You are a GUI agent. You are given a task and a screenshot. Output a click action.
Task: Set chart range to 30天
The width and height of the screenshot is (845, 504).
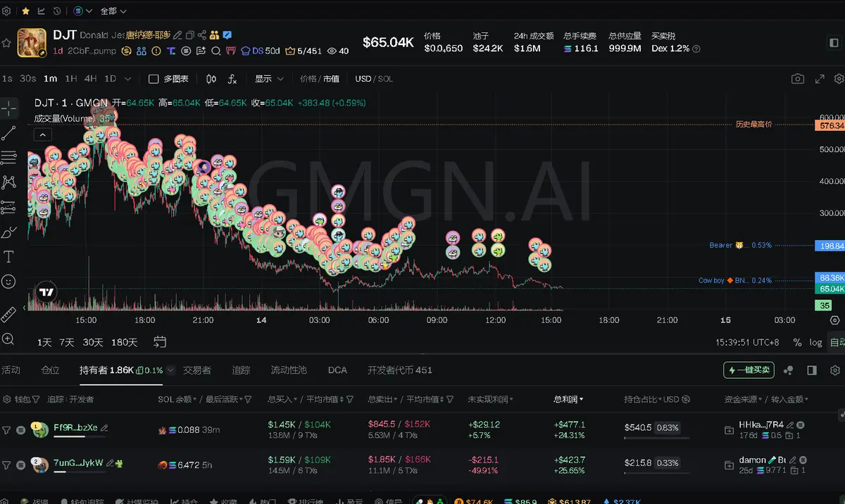tap(93, 342)
